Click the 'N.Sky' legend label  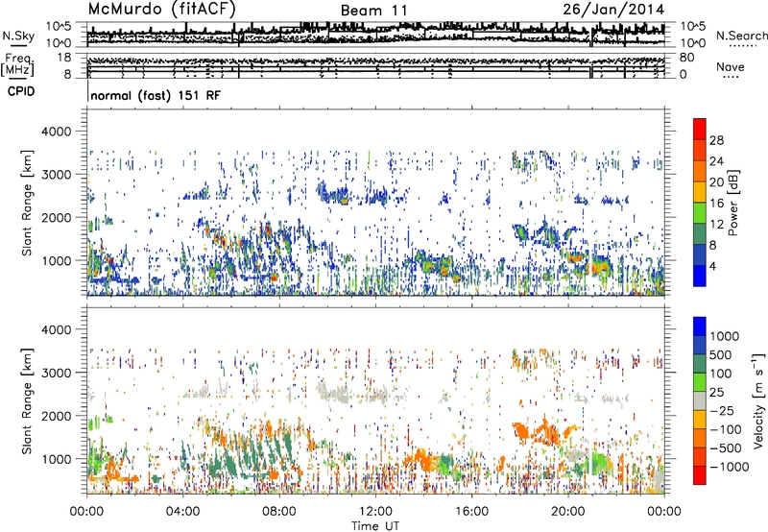[x=18, y=36]
